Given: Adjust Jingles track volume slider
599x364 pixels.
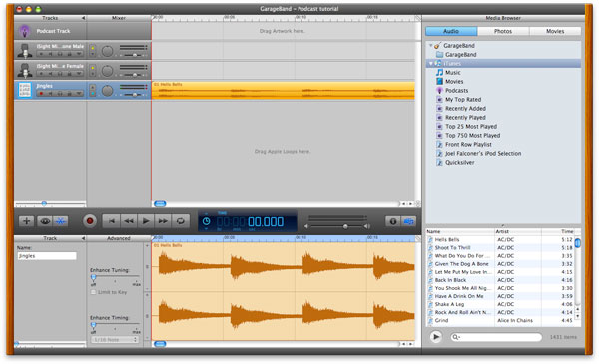Looking at the screenshot, I should point(134,95).
